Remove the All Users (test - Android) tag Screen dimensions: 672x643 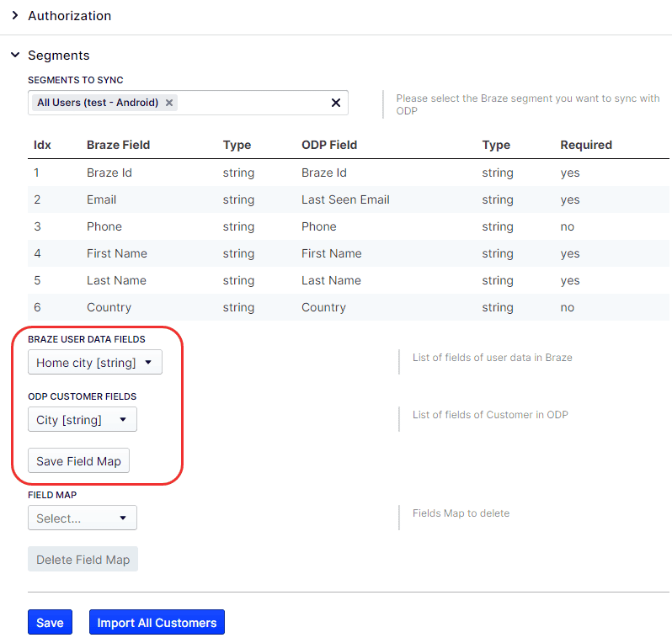click(x=169, y=103)
